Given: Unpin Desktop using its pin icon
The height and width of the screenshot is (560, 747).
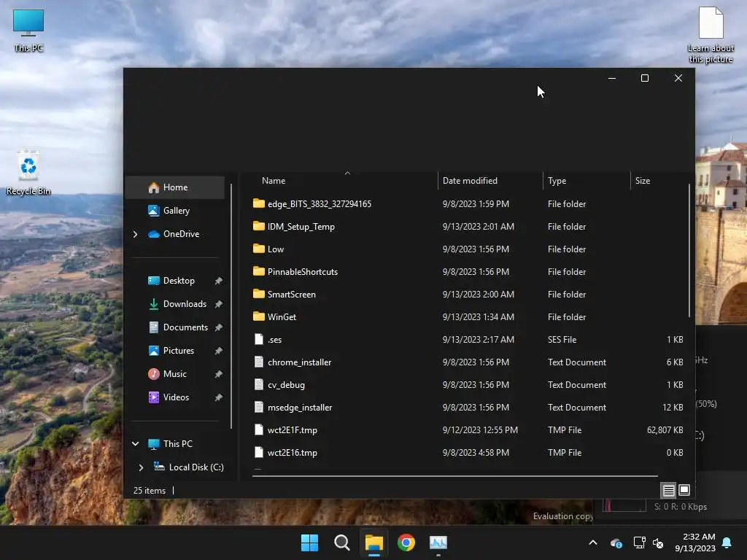Looking at the screenshot, I should click(x=218, y=281).
